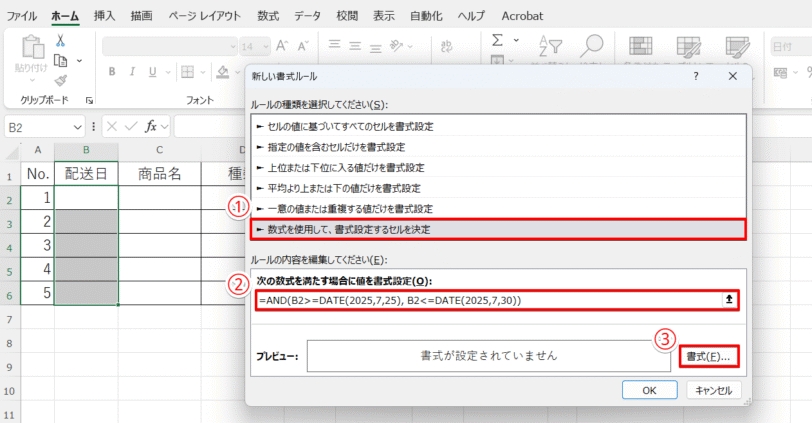Switch to the 数式 tab
This screenshot has width=812, height=423.
click(x=268, y=16)
